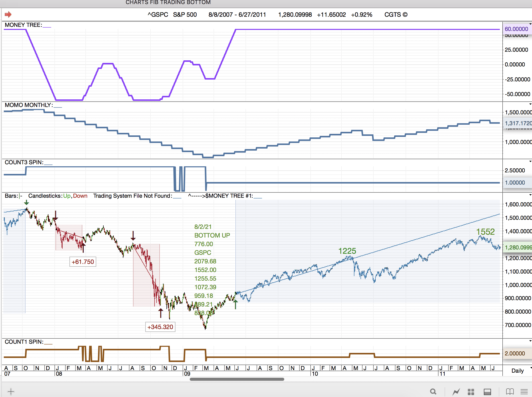Screen dimensions: 532x397
Task: Click the +61.750 trade result label
Action: coord(83,262)
